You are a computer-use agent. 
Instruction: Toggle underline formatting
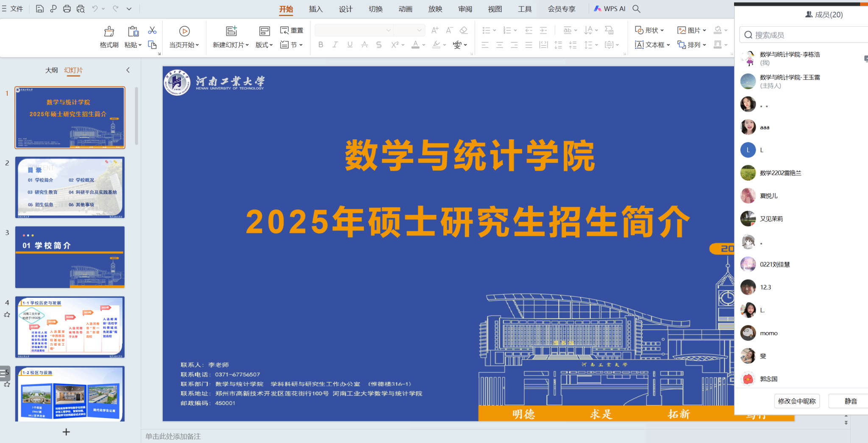[349, 44]
